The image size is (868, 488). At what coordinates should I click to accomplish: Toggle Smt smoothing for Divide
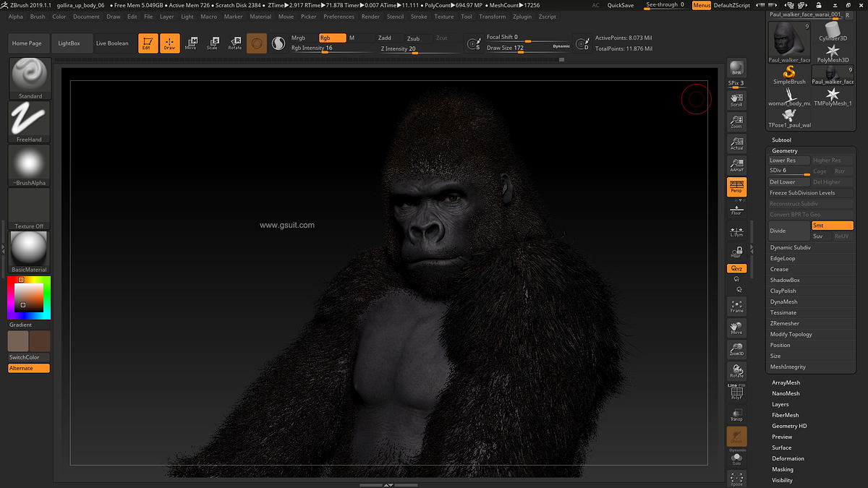(x=833, y=226)
